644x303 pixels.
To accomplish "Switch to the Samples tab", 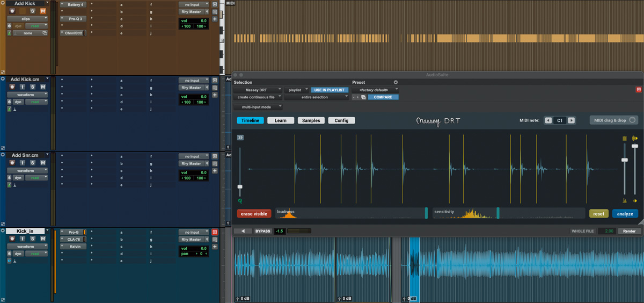I will point(311,120).
